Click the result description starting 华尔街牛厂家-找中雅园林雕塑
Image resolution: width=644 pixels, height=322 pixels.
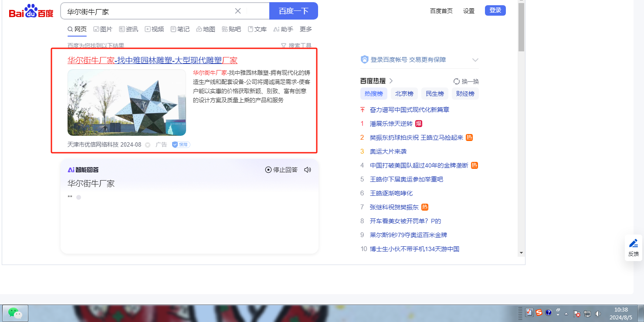[x=252, y=86]
